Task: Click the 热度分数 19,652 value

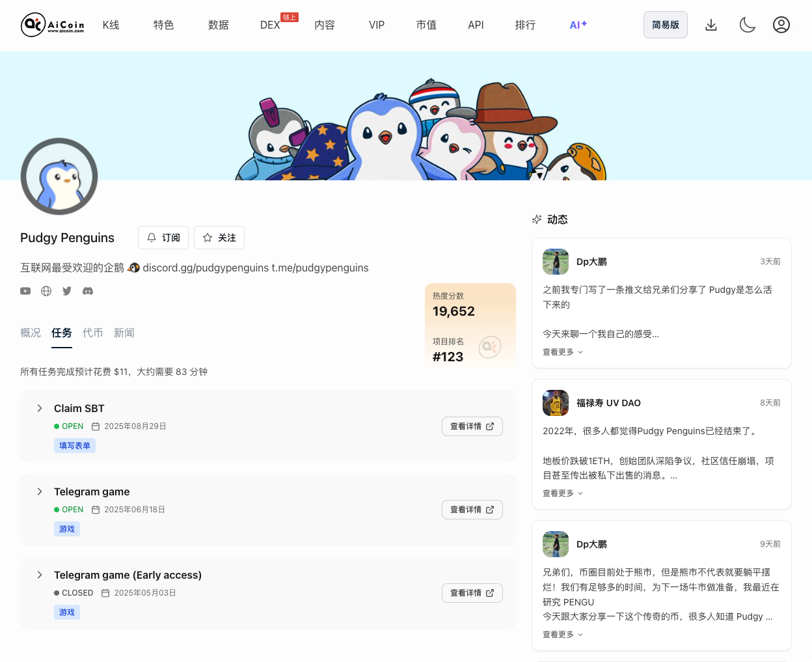Action: tap(454, 311)
